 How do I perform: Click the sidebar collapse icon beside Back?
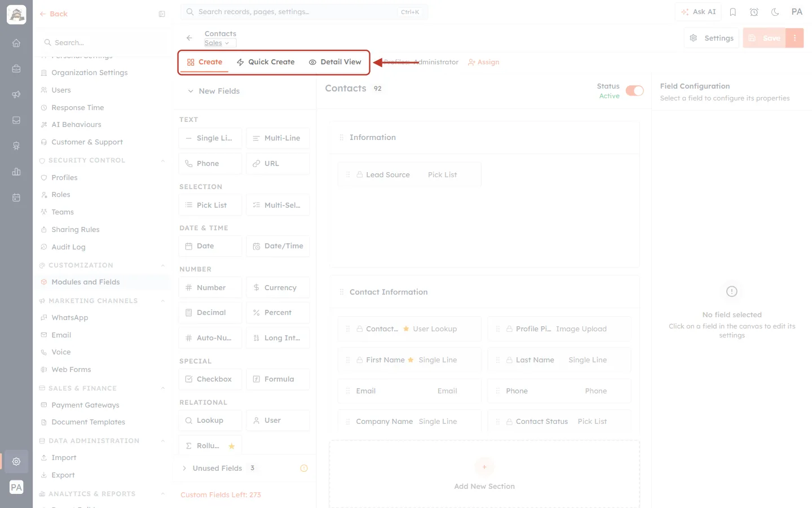162,14
